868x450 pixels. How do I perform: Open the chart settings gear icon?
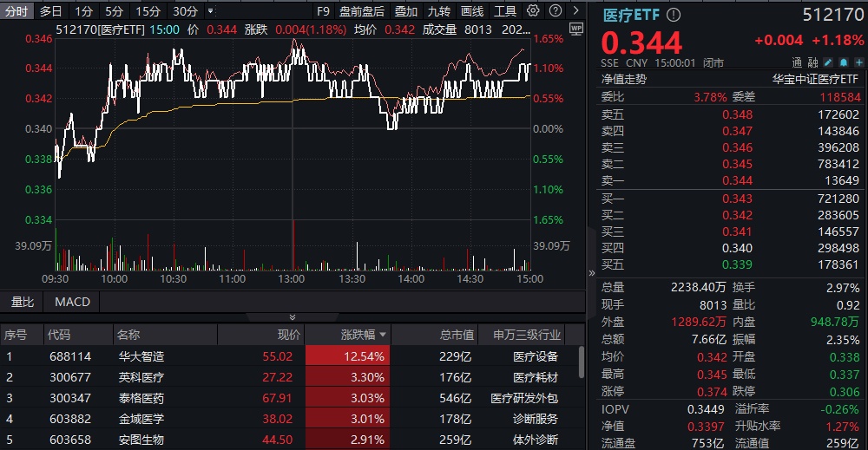click(x=533, y=10)
